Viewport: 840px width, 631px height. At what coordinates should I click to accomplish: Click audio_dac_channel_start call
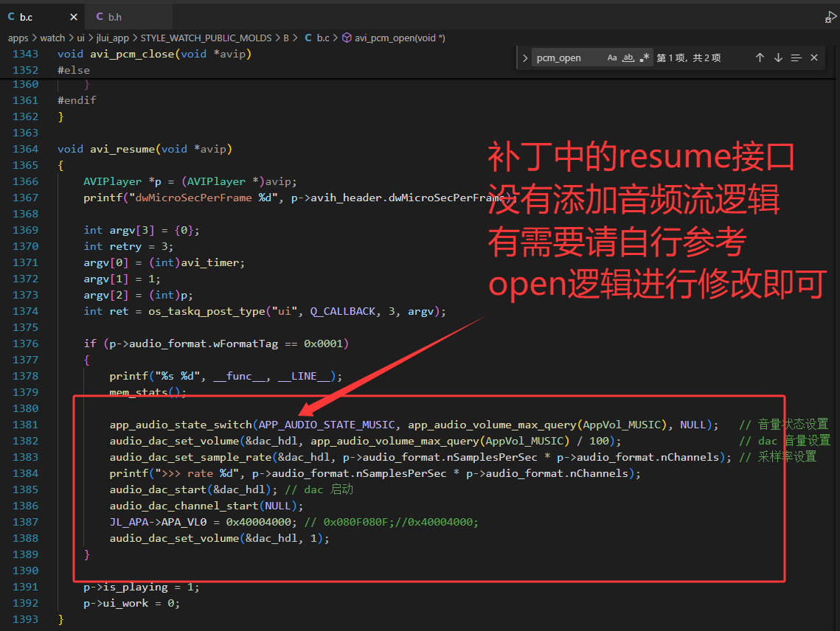[184, 506]
